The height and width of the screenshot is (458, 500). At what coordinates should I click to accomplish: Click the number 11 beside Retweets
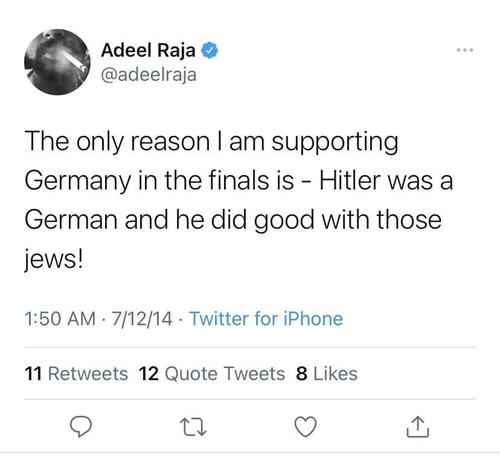click(33, 374)
